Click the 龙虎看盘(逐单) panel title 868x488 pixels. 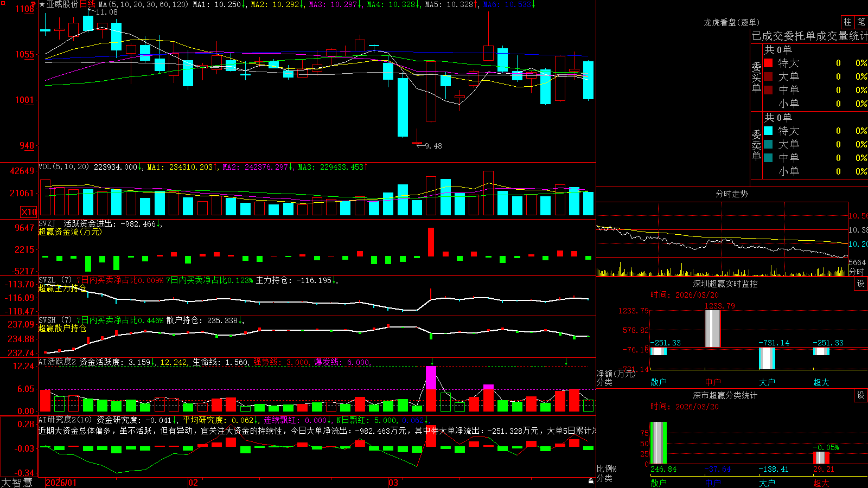(731, 22)
